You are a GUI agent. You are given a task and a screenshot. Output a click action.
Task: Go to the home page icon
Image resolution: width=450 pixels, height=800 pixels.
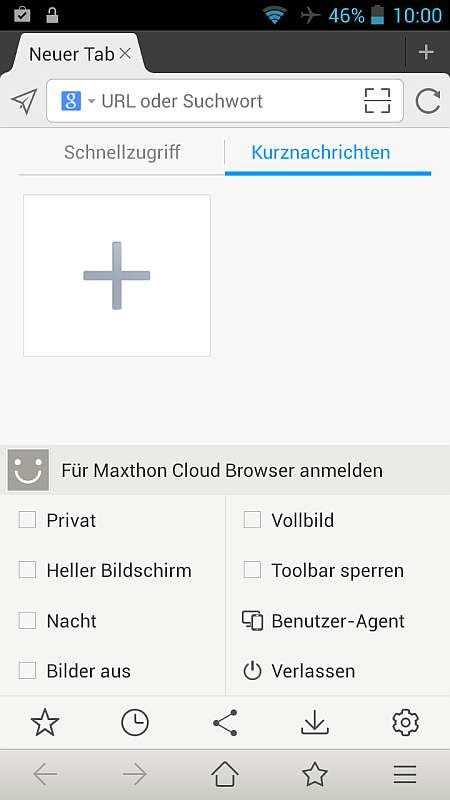click(x=225, y=775)
